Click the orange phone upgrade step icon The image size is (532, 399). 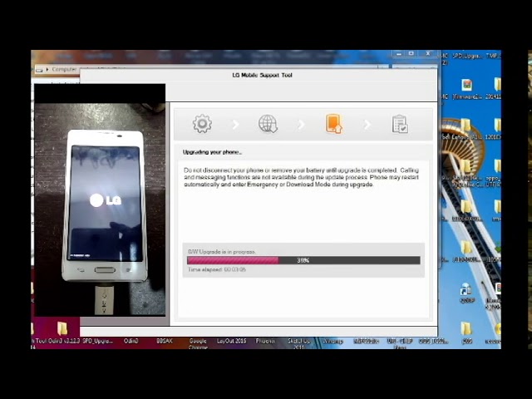pyautogui.click(x=334, y=124)
